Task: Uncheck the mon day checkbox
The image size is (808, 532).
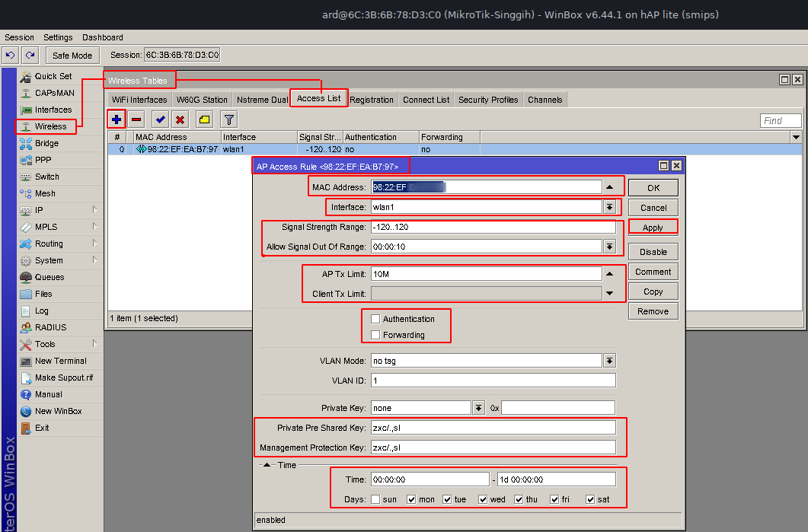Action: (x=411, y=499)
